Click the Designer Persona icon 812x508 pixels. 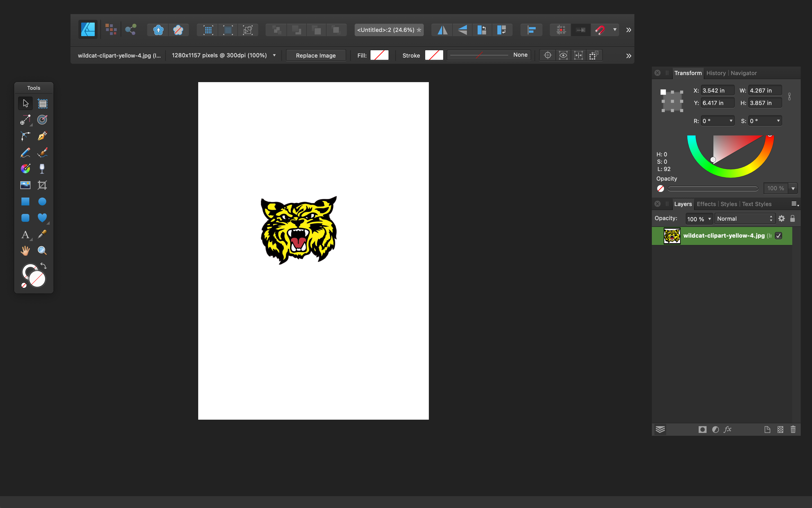(88, 30)
